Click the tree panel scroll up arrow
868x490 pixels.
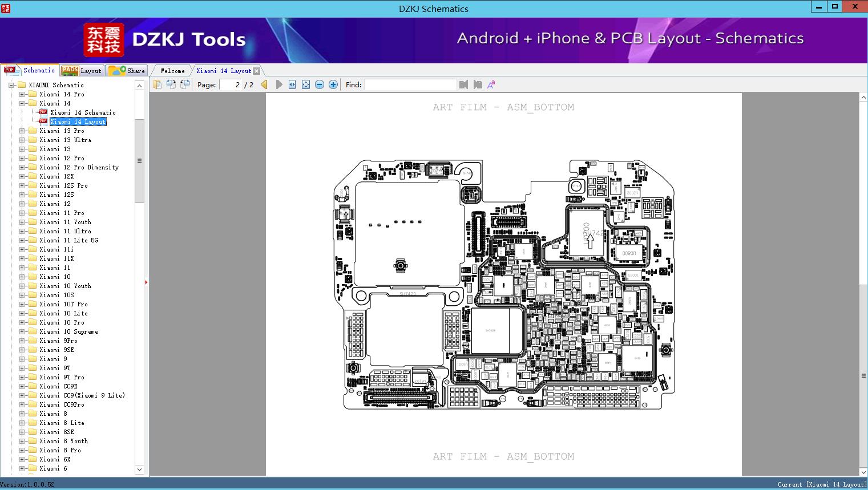point(139,86)
